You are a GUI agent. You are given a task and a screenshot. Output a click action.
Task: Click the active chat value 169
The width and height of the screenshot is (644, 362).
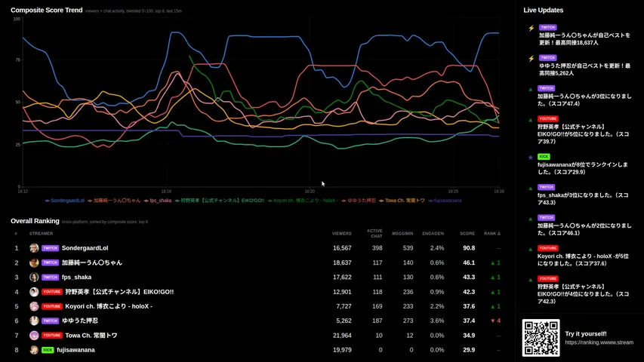[377, 306]
